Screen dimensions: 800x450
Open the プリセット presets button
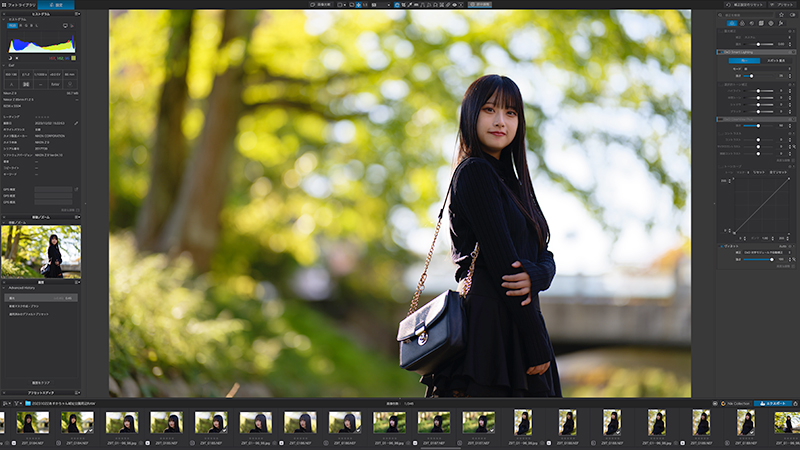(783, 5)
